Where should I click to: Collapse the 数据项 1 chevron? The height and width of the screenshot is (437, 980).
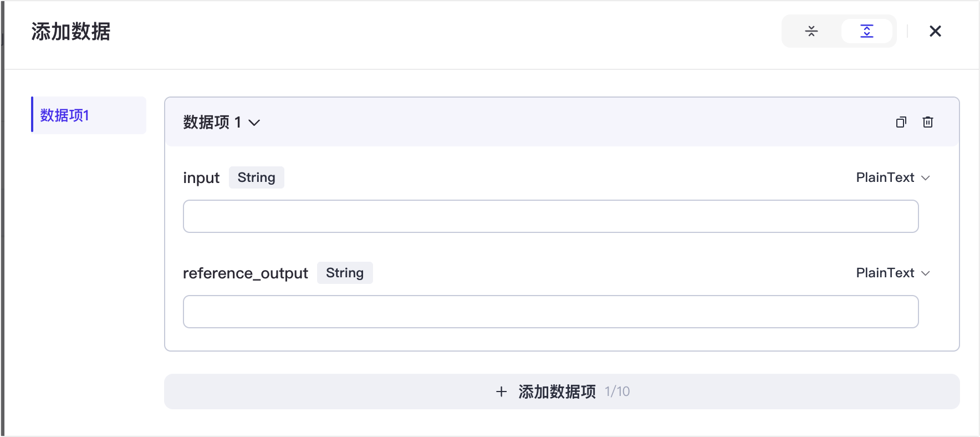[x=254, y=123]
